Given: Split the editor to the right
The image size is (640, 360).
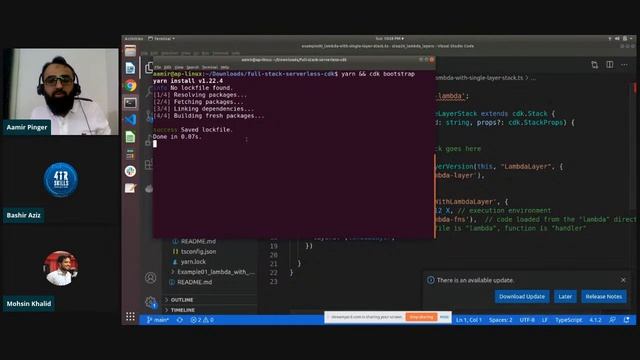Looking at the screenshot, I should pos(609,64).
